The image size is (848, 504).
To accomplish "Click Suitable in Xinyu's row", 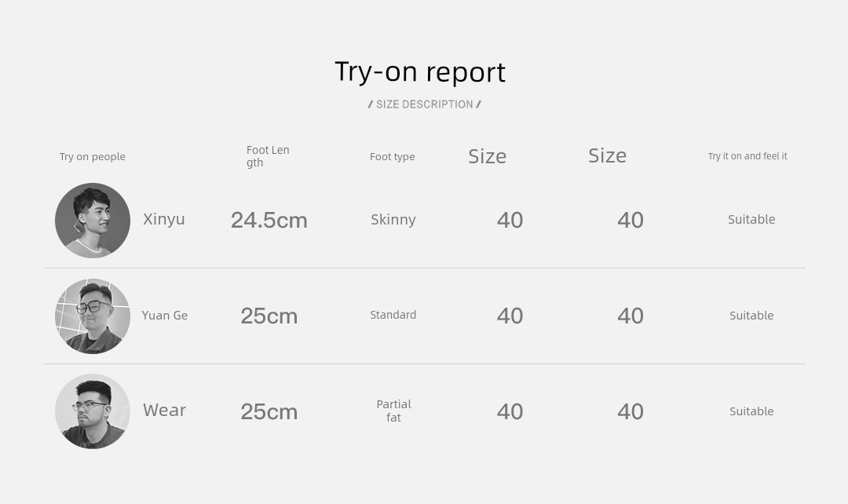I will [751, 220].
